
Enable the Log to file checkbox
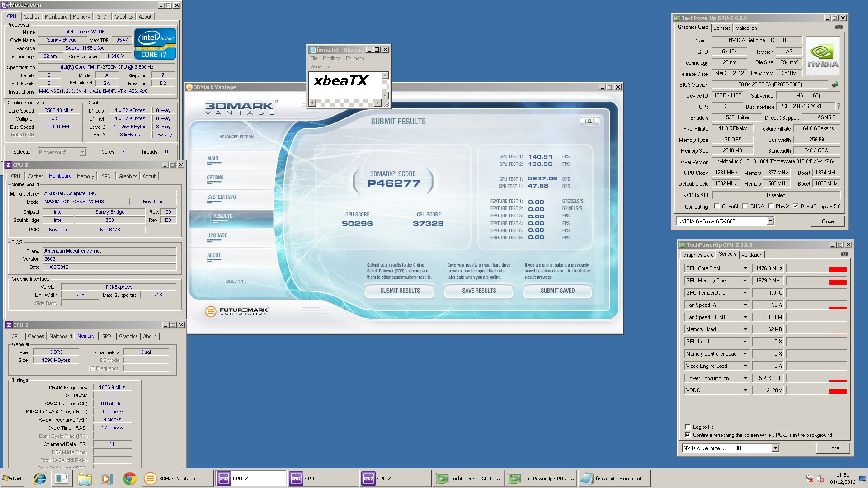(x=688, y=427)
